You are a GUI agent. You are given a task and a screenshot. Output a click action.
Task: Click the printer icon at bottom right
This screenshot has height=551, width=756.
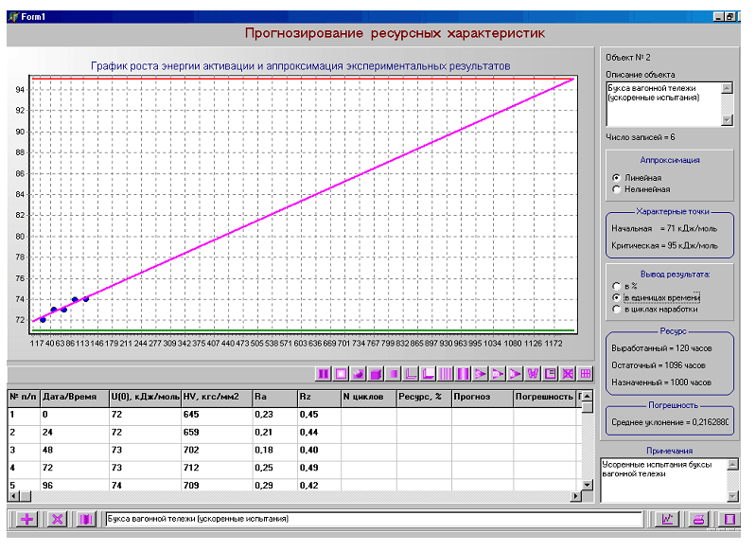698,519
